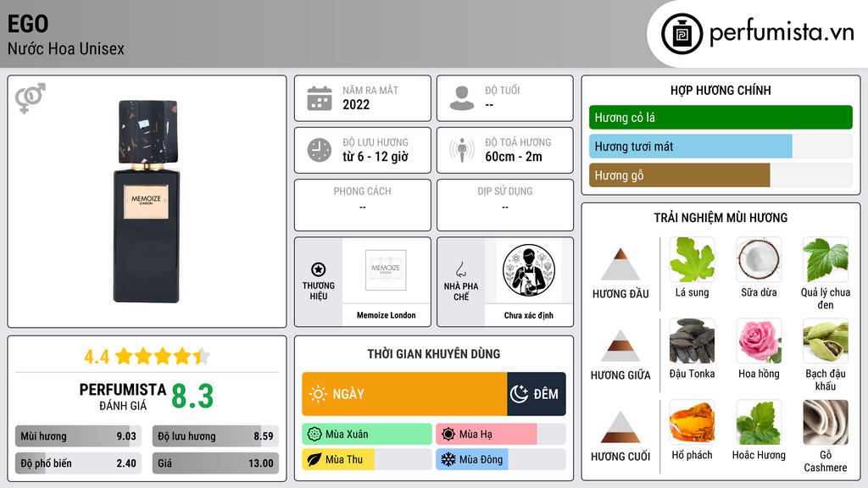Click the sun icon in the Ngày bar
Viewport: 868px width, 488px height.
319,394
